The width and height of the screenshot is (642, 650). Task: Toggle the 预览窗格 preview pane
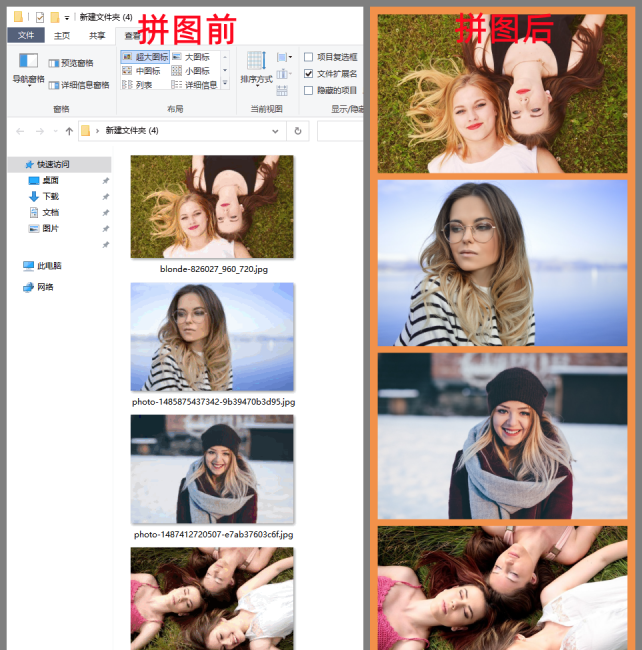click(71, 63)
